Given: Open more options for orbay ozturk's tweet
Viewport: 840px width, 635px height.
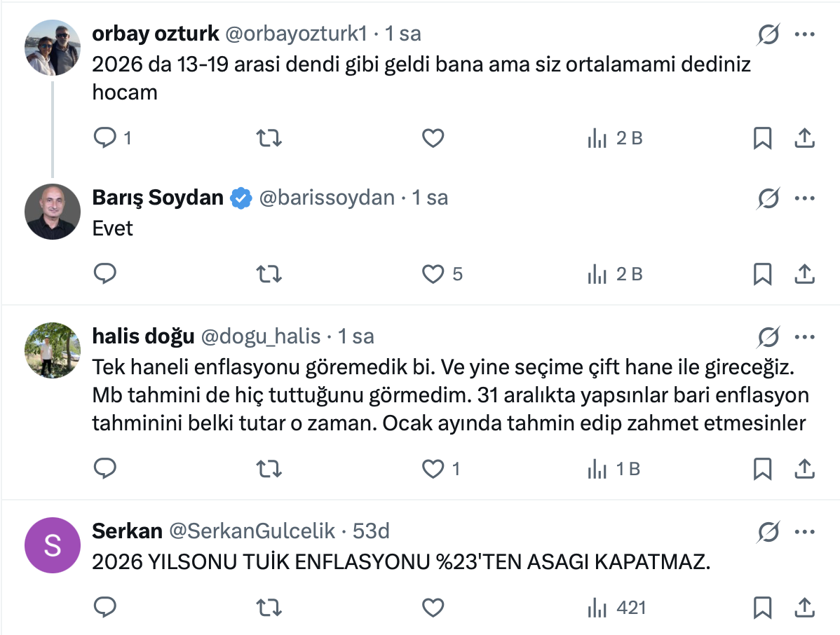Looking at the screenshot, I should tap(804, 34).
